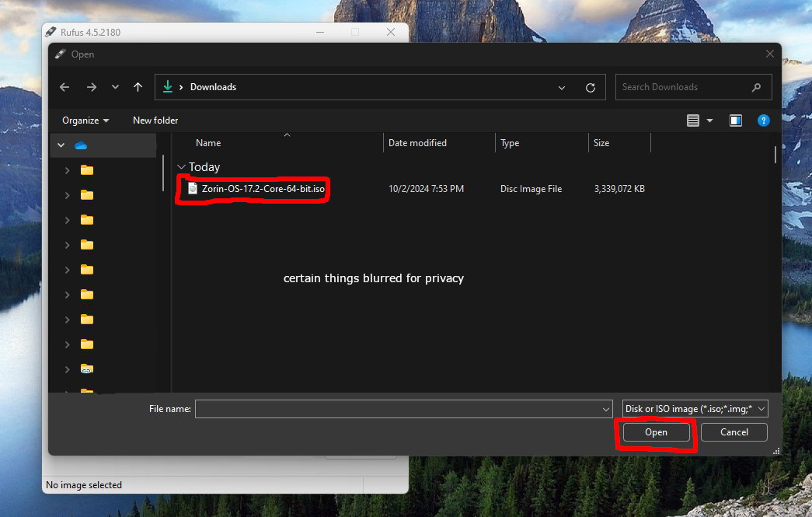Select the OneDrive cloud in sidebar
The height and width of the screenshot is (517, 812).
(x=81, y=145)
